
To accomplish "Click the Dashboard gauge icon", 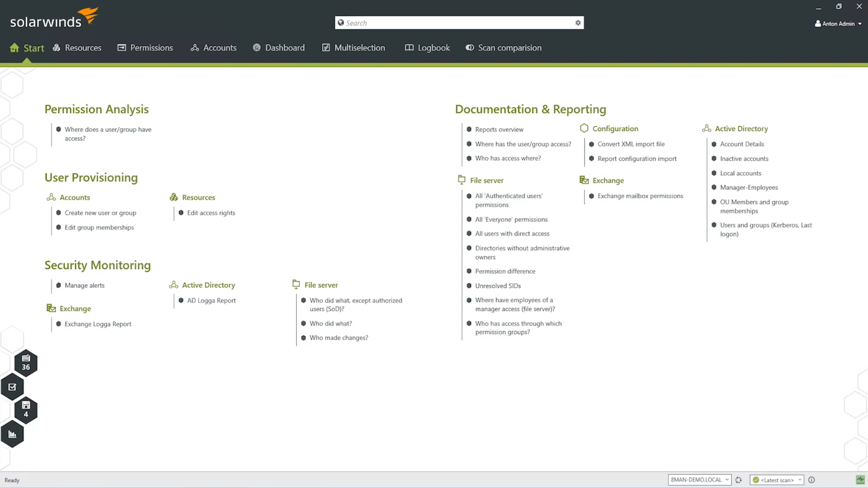I will [257, 47].
